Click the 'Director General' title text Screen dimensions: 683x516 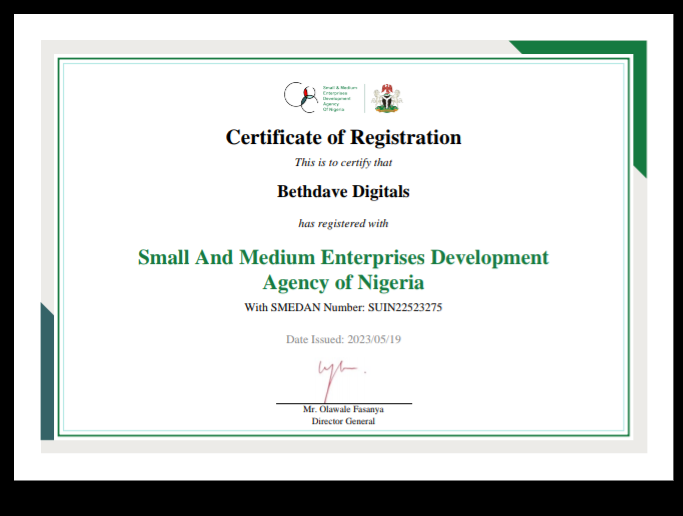(x=343, y=421)
